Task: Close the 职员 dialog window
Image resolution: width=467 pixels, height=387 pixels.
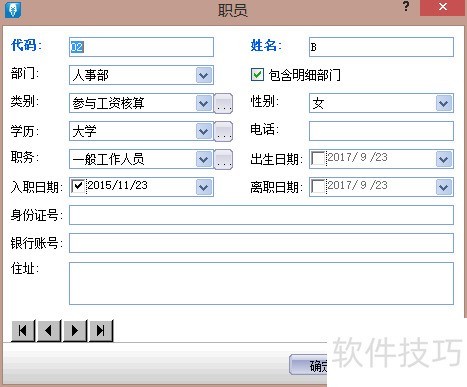Action: point(442,7)
